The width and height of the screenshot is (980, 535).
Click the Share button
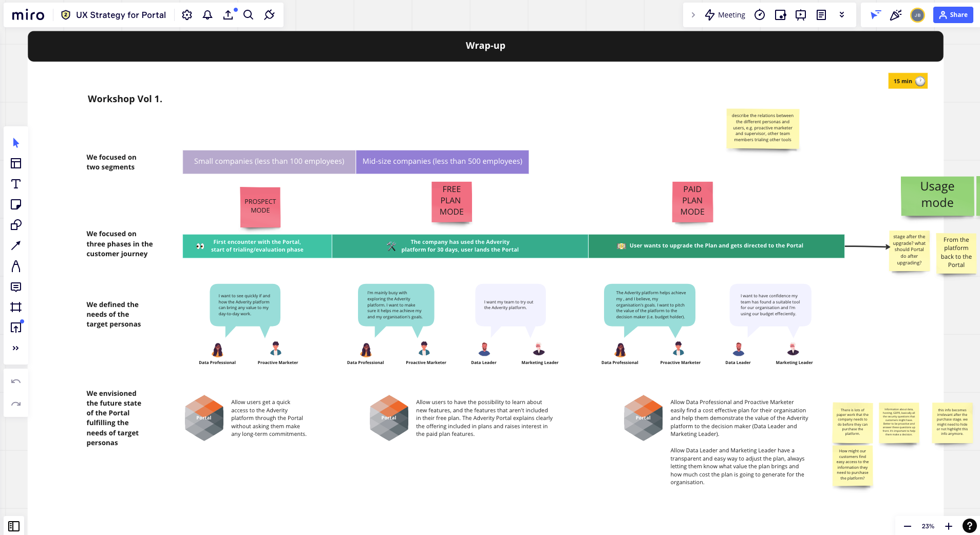click(953, 15)
